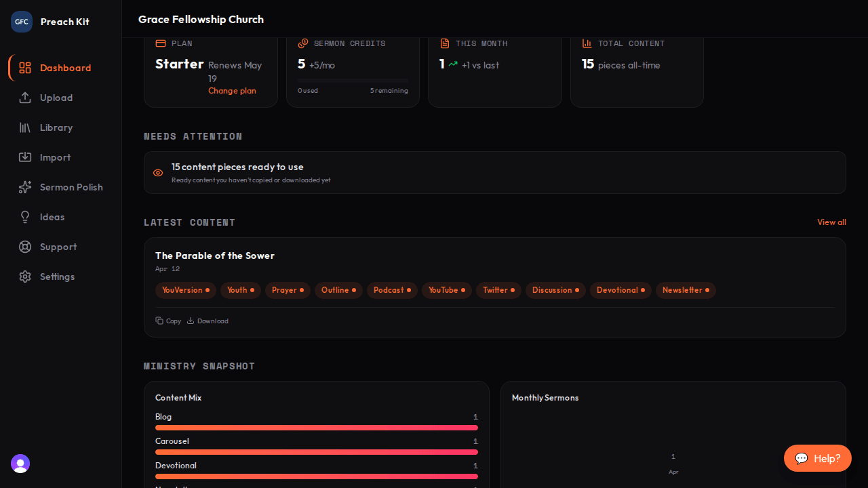Click View all next to Latest Content
Image resolution: width=868 pixels, height=488 pixels.
[x=831, y=222]
